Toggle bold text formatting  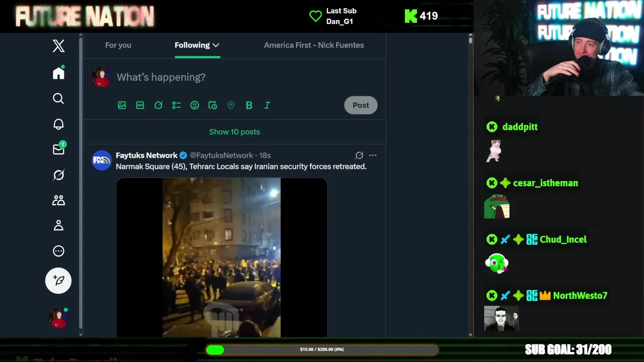click(x=249, y=105)
